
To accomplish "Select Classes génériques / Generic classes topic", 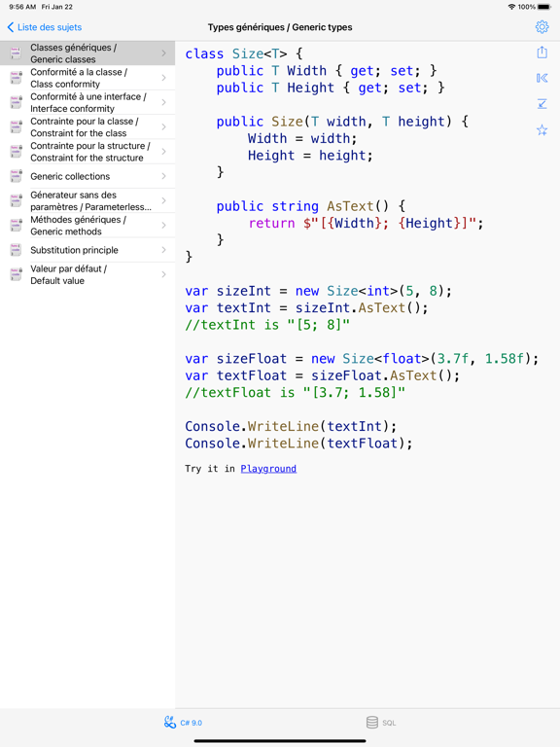I will click(x=87, y=53).
